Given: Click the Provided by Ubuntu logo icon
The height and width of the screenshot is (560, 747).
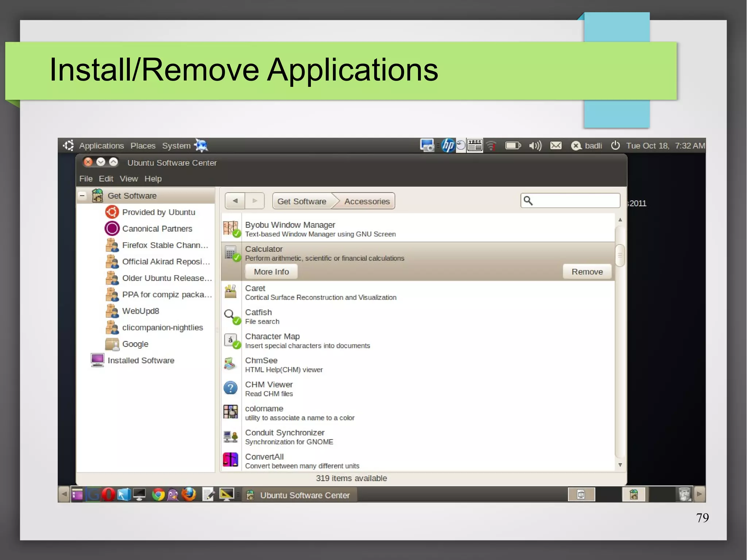Looking at the screenshot, I should pyautogui.click(x=112, y=212).
